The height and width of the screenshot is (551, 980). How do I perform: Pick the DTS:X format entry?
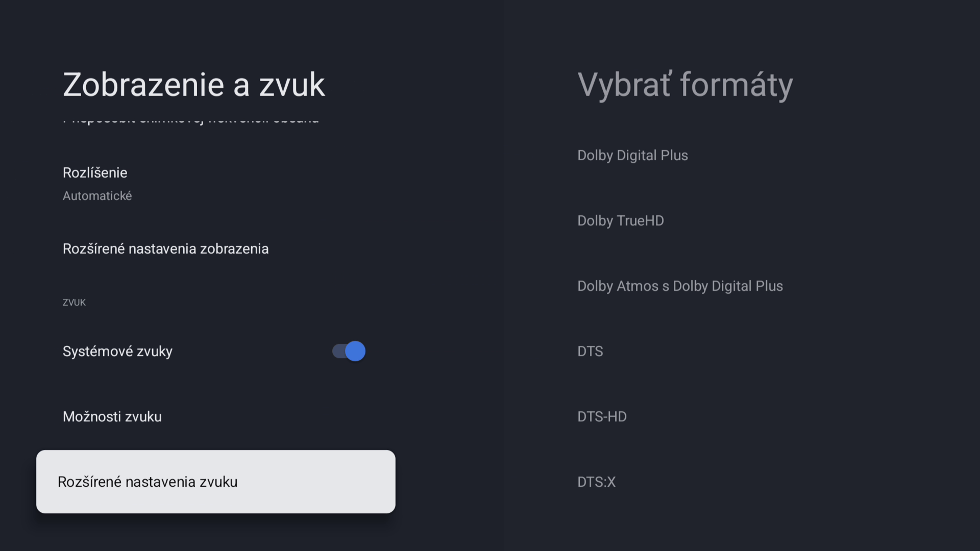click(596, 482)
